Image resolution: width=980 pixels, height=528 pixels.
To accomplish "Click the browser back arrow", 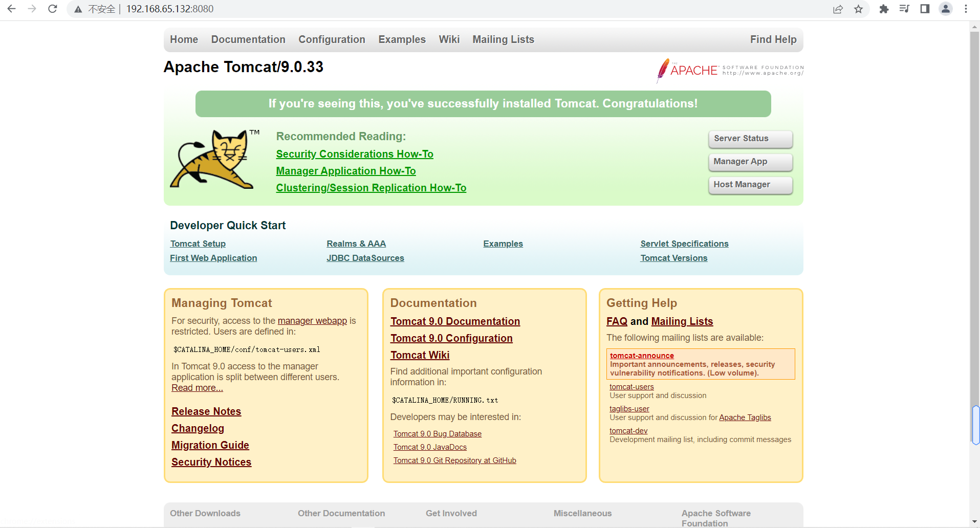I will [x=11, y=9].
